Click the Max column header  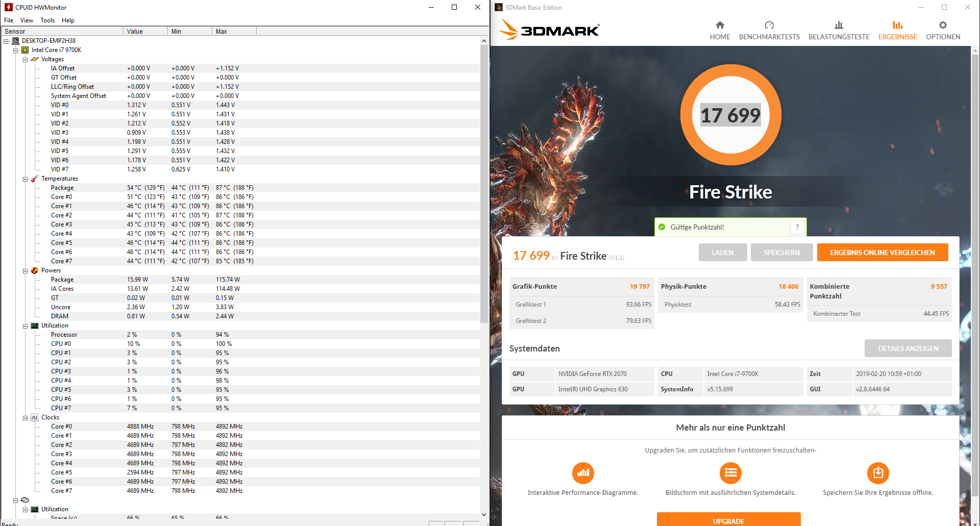[234, 31]
